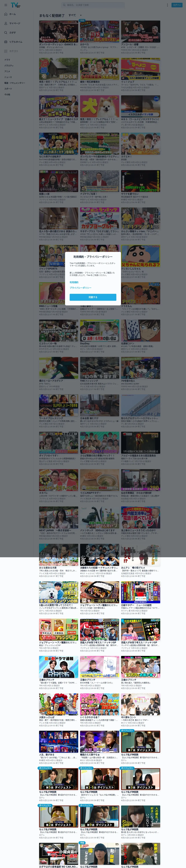Click the search magnifier icon in header
The height and width of the screenshot is (868, 186).
click(x=64, y=5)
